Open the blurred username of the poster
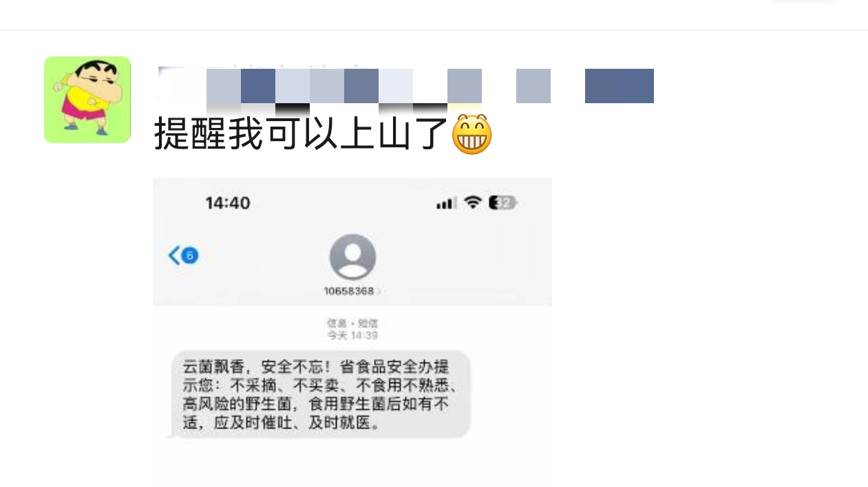 point(406,86)
